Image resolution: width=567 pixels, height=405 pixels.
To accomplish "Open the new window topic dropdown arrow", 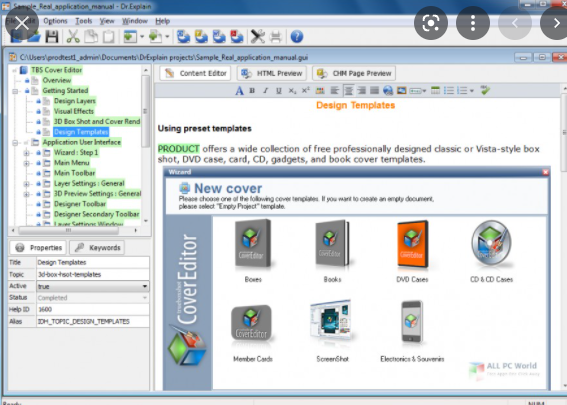I will 142,37.
